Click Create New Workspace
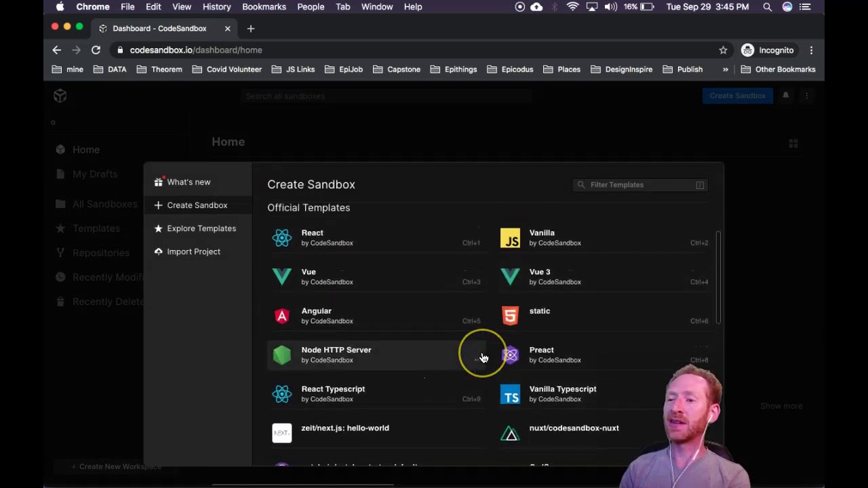 click(x=117, y=466)
